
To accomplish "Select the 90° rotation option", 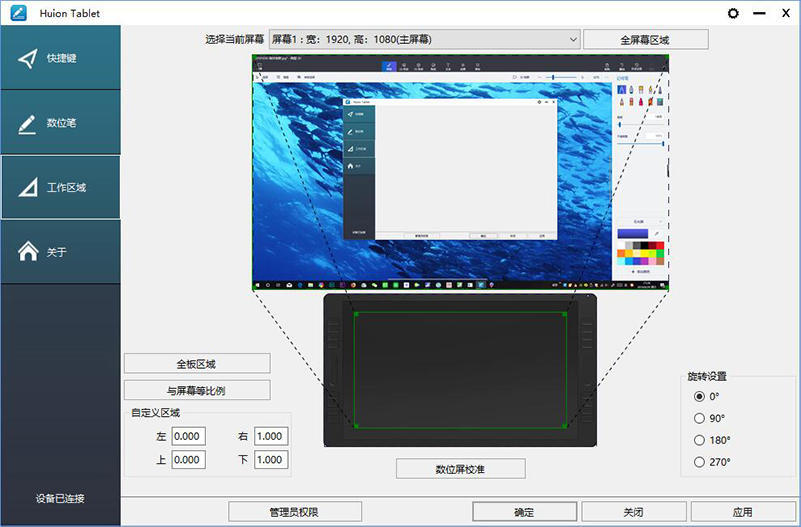I will 710,418.
